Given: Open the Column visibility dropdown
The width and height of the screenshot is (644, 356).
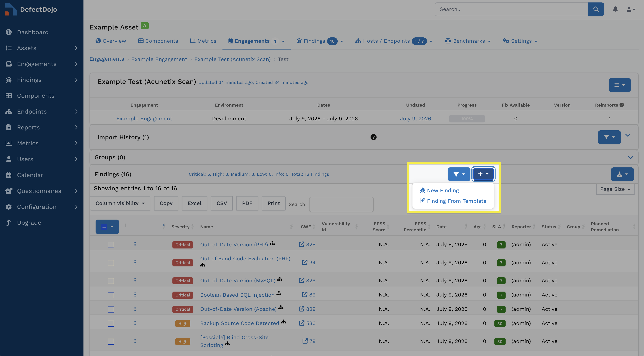Looking at the screenshot, I should click(120, 203).
